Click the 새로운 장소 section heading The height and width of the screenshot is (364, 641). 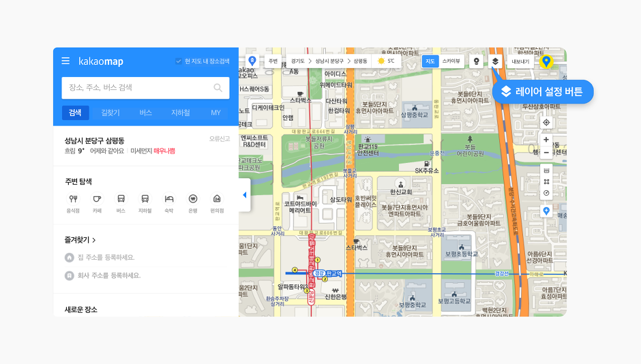81,309
